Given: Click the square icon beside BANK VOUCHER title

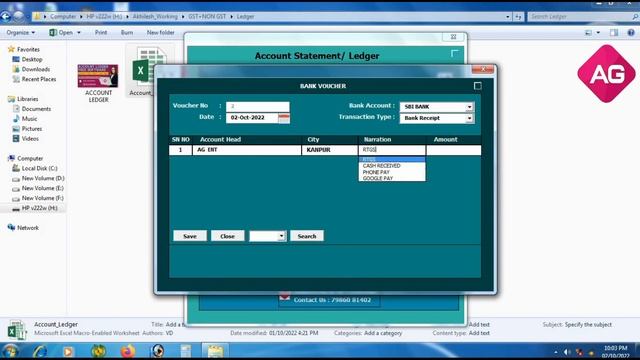Looking at the screenshot, I should [x=478, y=86].
